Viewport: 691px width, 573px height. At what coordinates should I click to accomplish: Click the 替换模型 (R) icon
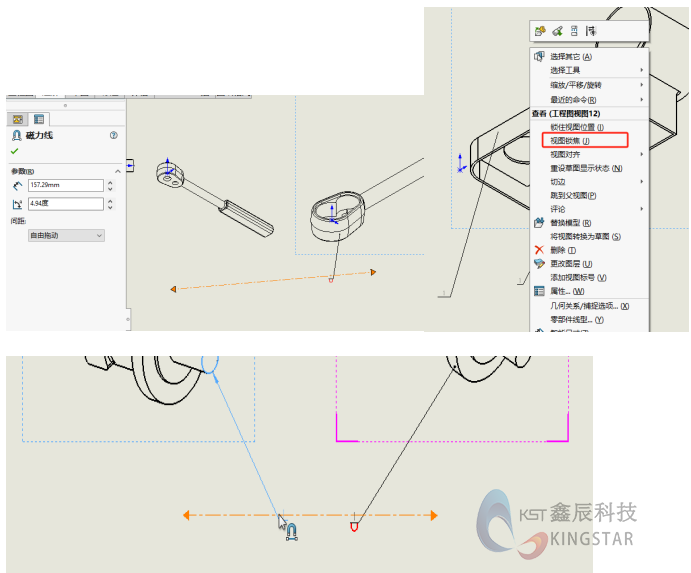(x=539, y=223)
